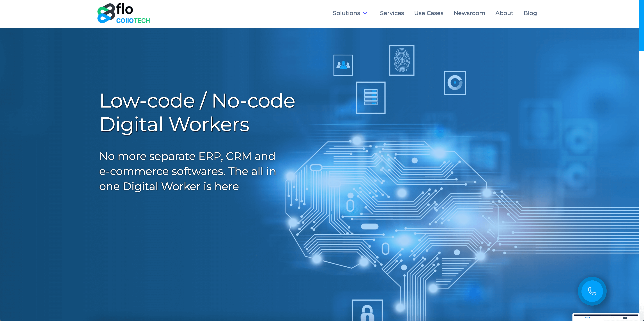This screenshot has height=321, width=644.
Task: Click the 8flo Coliotech logo
Action: (x=123, y=13)
